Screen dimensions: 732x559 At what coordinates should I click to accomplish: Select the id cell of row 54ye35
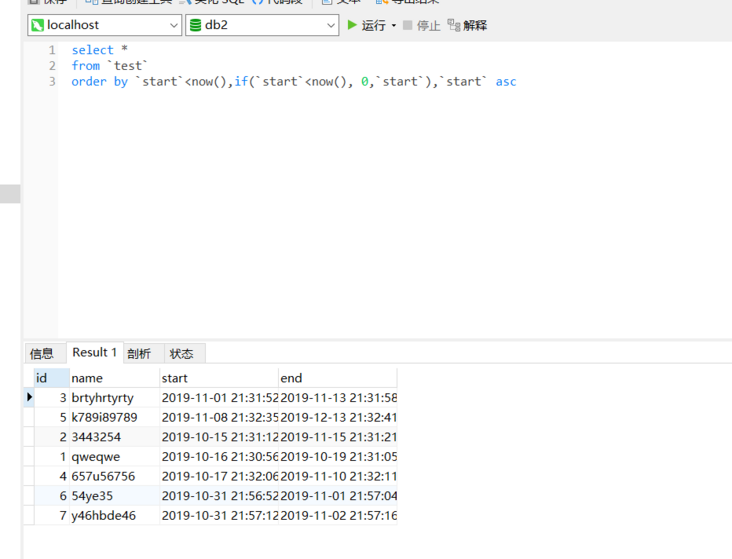click(x=52, y=496)
